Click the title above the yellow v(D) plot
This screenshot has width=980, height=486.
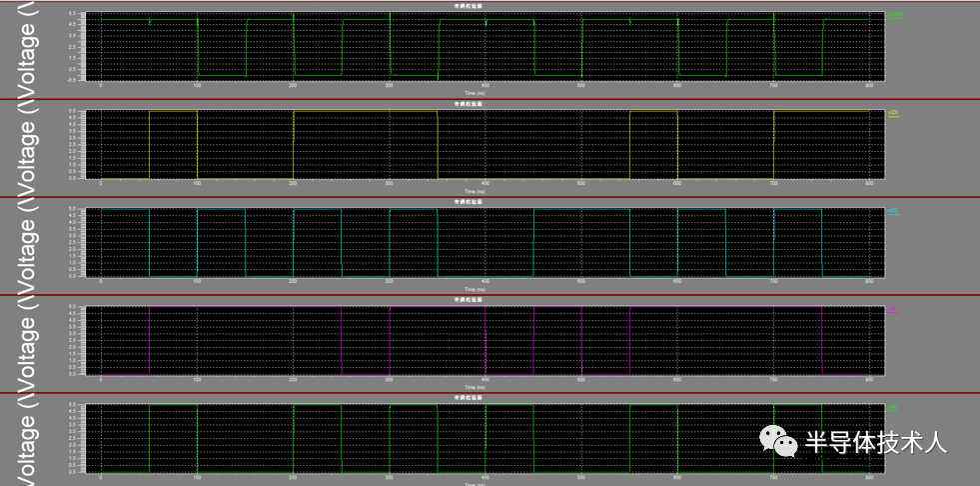coord(470,103)
